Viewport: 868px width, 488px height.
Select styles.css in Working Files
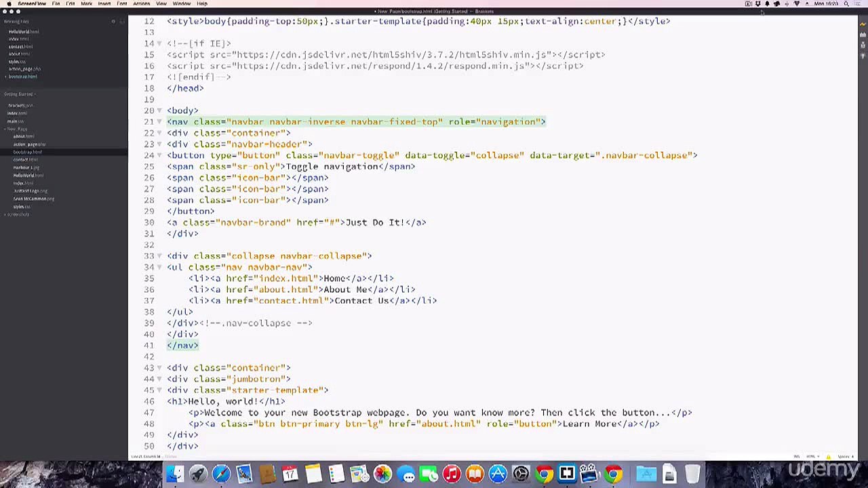17,62
